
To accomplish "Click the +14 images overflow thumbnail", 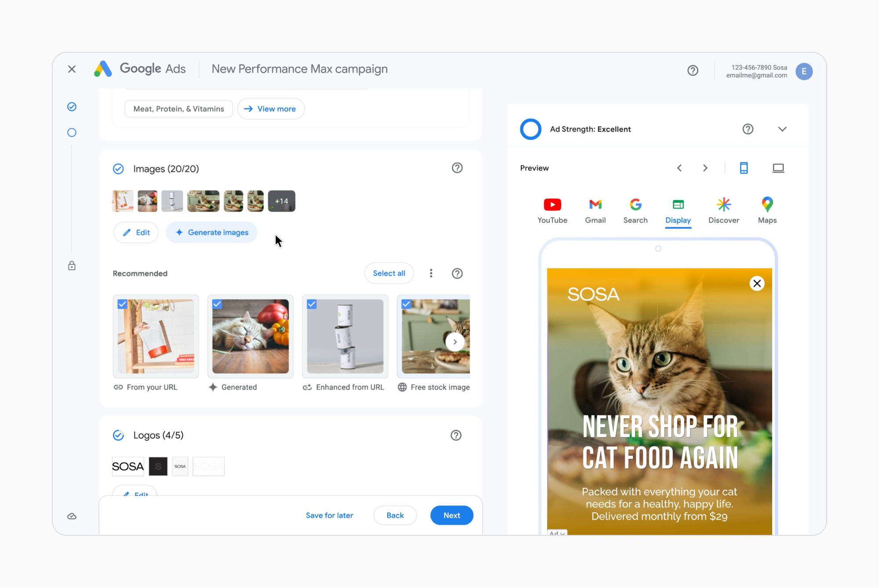I will [282, 200].
